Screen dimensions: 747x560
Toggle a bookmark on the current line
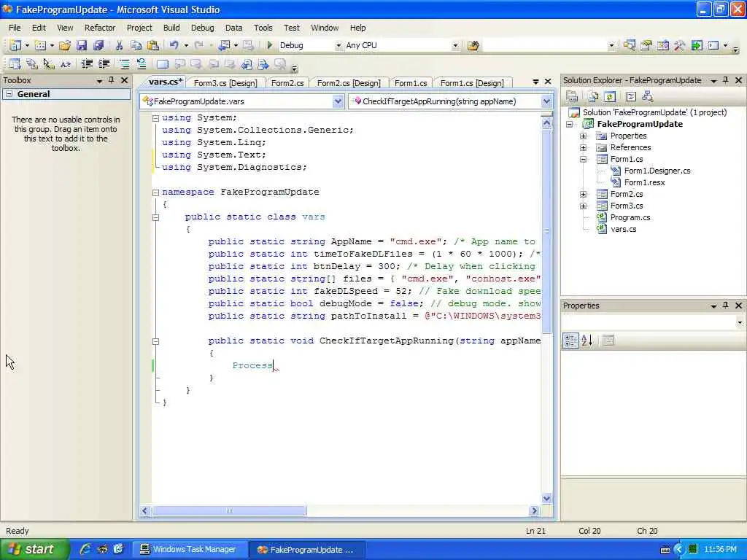163,64
